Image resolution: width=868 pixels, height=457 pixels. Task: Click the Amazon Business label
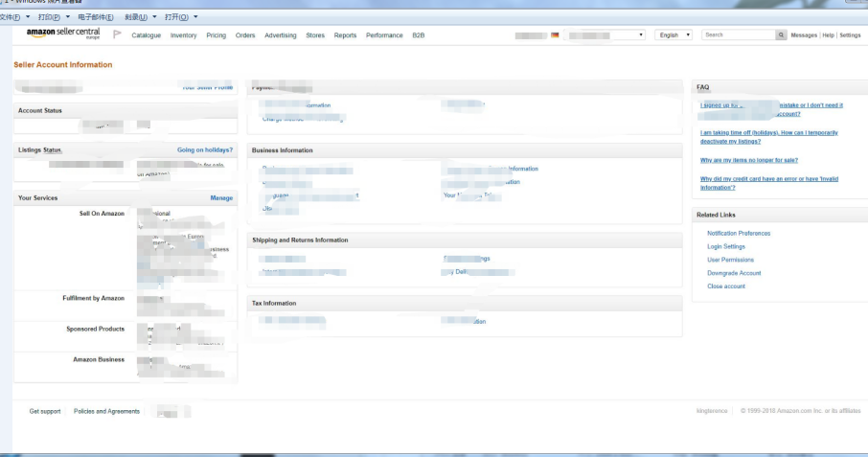click(x=99, y=359)
